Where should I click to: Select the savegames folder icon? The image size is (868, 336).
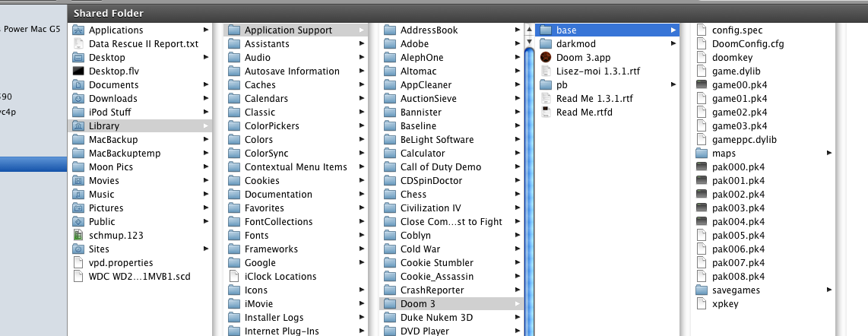pos(702,290)
